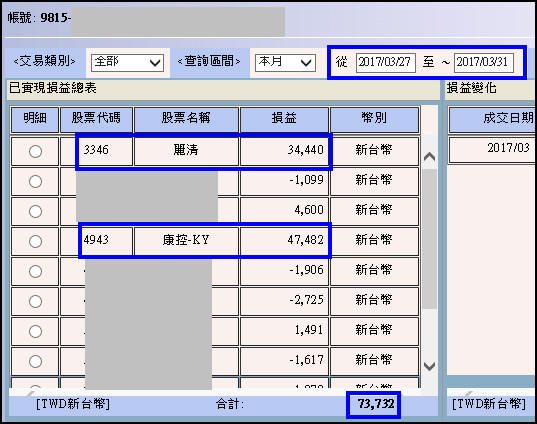Select the detail radio in the -1,099 row
The width and height of the screenshot is (537, 424).
click(x=35, y=181)
